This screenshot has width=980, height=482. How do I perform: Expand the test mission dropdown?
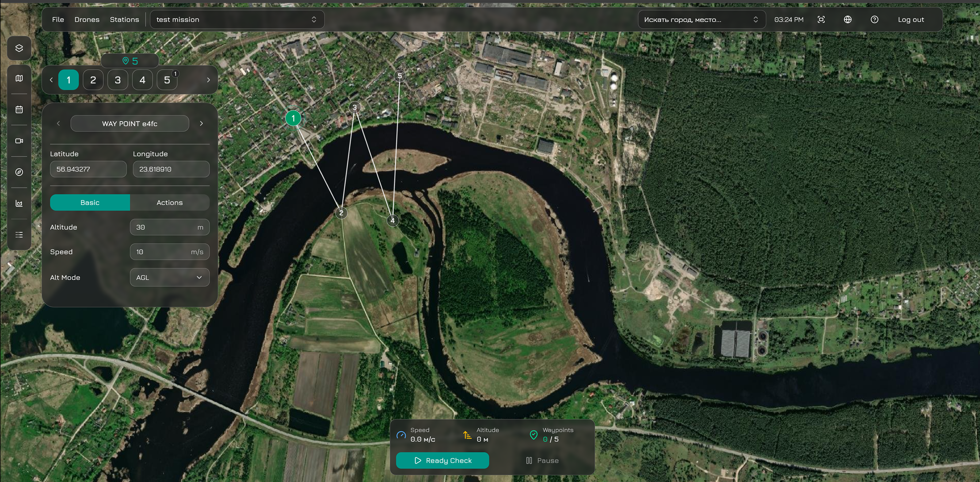237,19
